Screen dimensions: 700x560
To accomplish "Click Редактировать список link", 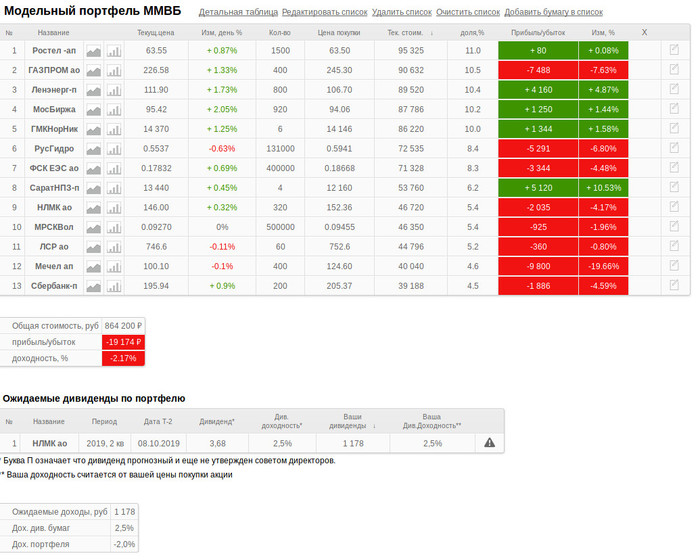I will [324, 12].
